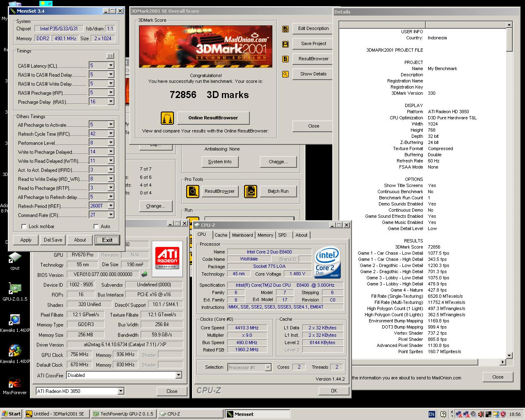Click the Intel Core 2 Duo logo

(x=327, y=262)
